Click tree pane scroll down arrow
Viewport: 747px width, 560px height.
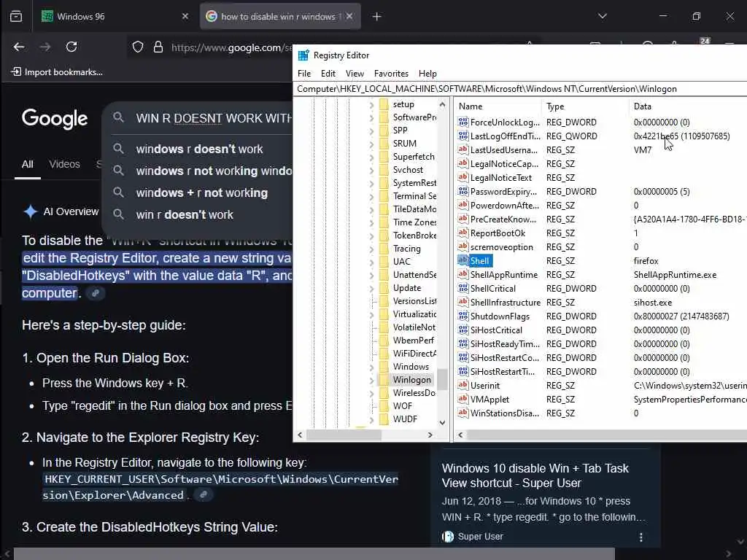tap(442, 422)
